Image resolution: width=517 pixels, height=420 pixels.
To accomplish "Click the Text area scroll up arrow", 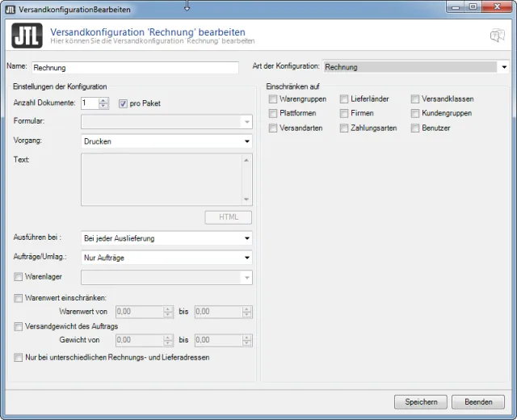I will [x=246, y=160].
